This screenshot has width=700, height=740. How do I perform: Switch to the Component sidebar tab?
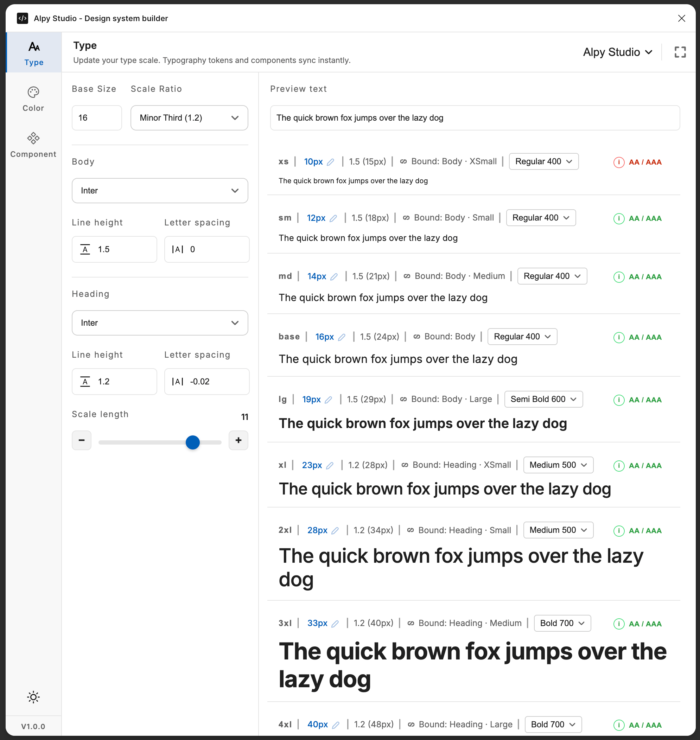pyautogui.click(x=33, y=145)
